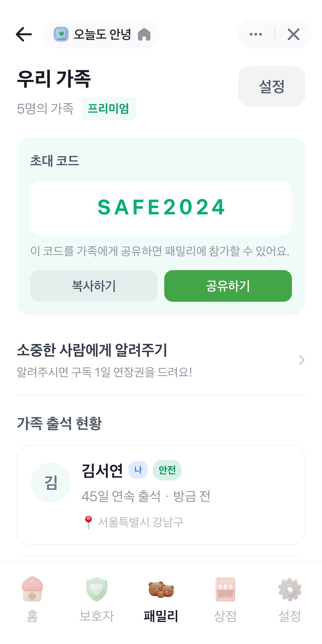
Task: Tap the 오늘도 안녕 app calendar icon
Action: coord(61,34)
